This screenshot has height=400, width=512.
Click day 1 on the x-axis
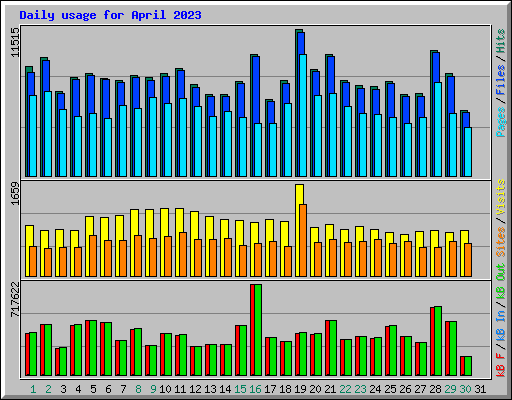[x=33, y=389]
